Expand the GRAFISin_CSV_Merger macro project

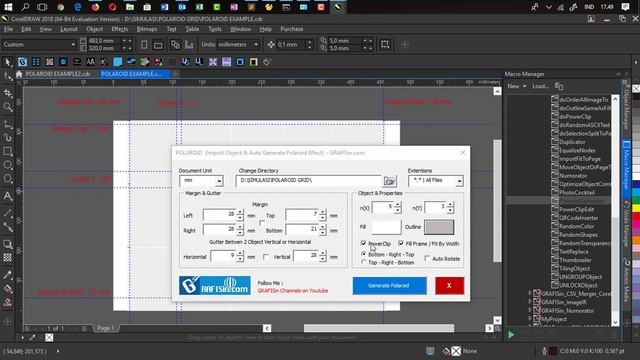(530, 293)
